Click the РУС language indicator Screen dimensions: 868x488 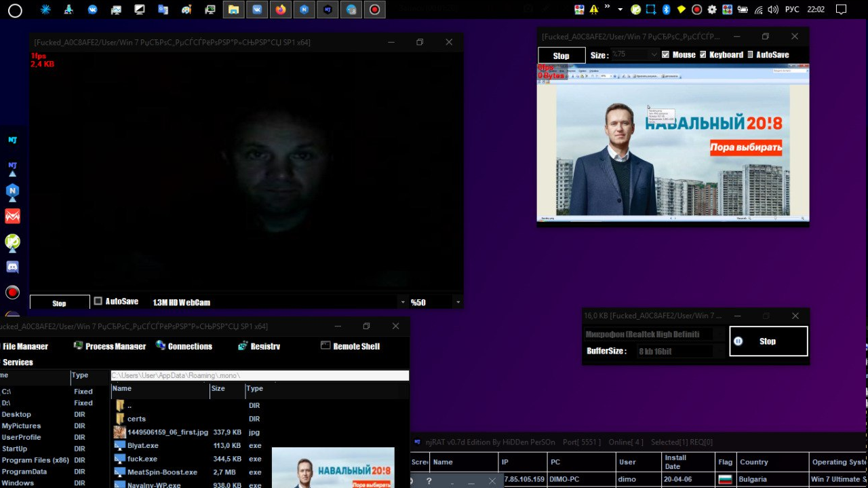(791, 10)
